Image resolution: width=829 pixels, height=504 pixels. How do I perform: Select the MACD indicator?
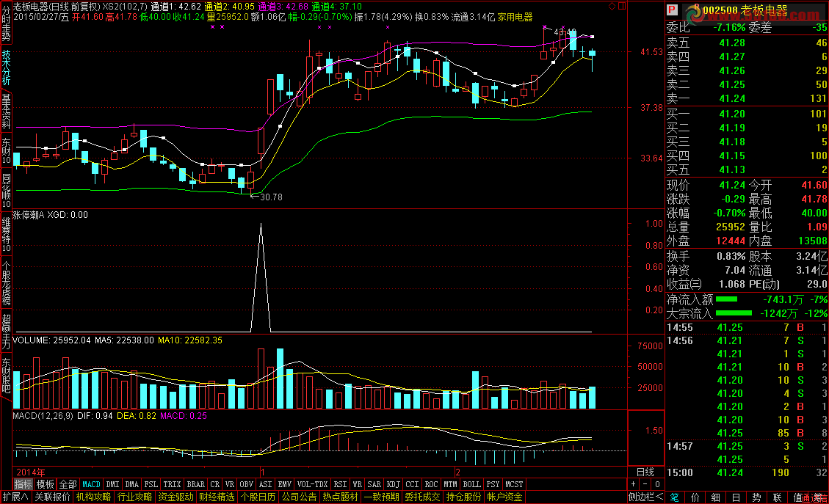92,484
